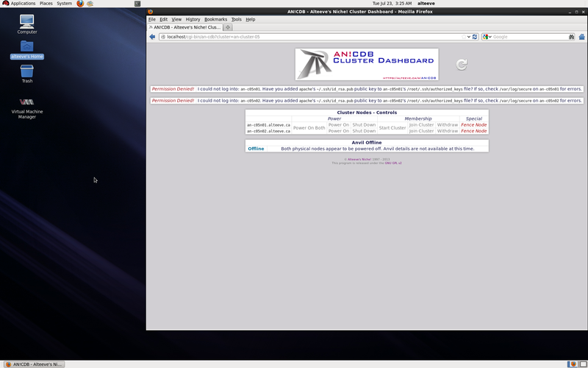Open the Bookmarks menu
Viewport: 588px width, 368px height.
[215, 19]
